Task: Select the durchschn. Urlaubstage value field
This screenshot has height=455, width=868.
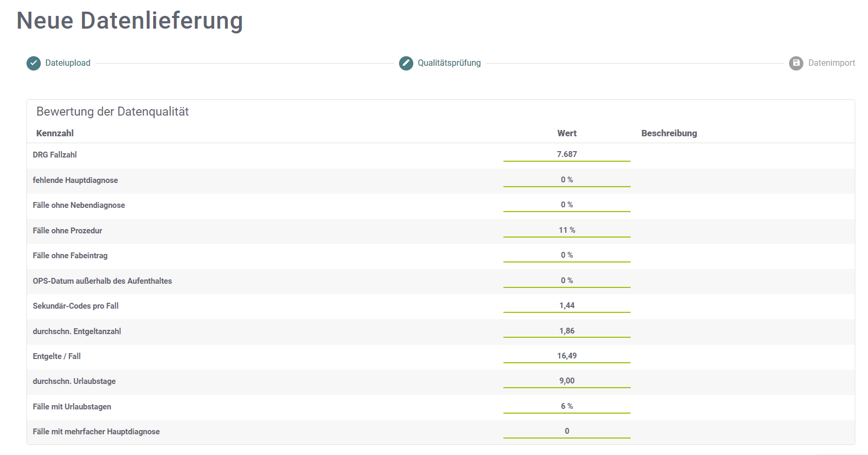Action: [566, 381]
